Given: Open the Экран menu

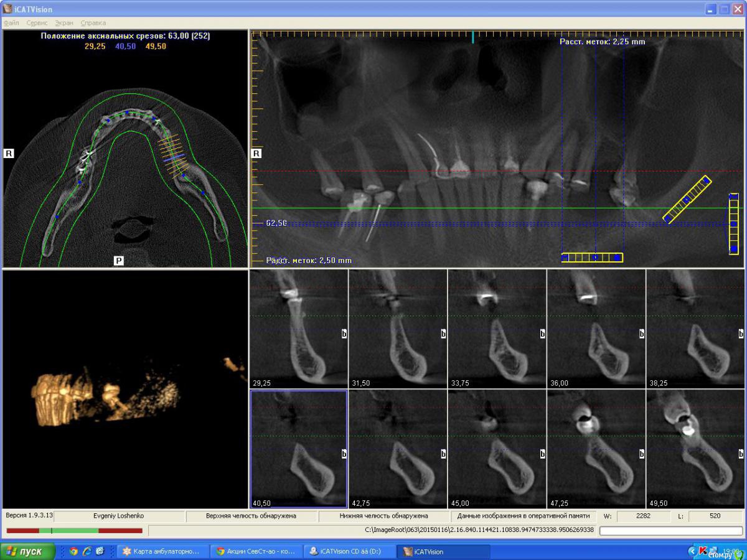Looking at the screenshot, I should (x=64, y=23).
